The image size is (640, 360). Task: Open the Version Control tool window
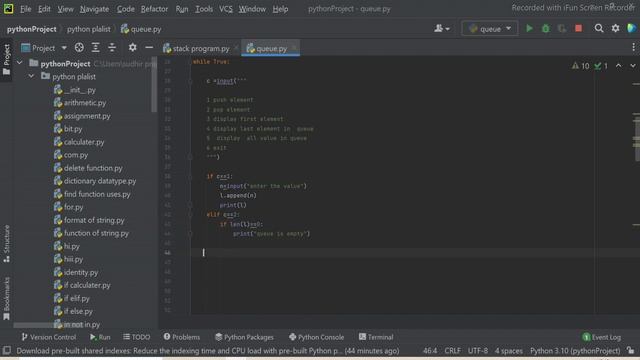[x=49, y=337]
